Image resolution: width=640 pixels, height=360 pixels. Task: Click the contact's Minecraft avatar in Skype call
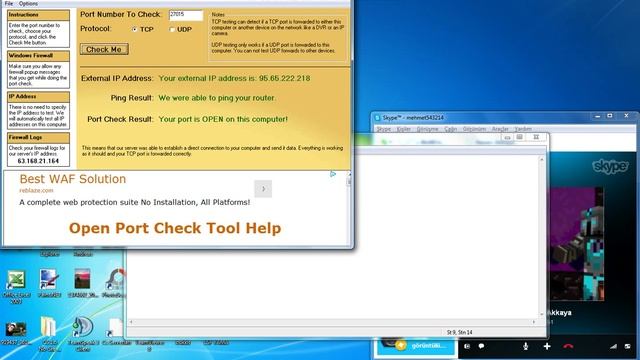pyautogui.click(x=576, y=244)
